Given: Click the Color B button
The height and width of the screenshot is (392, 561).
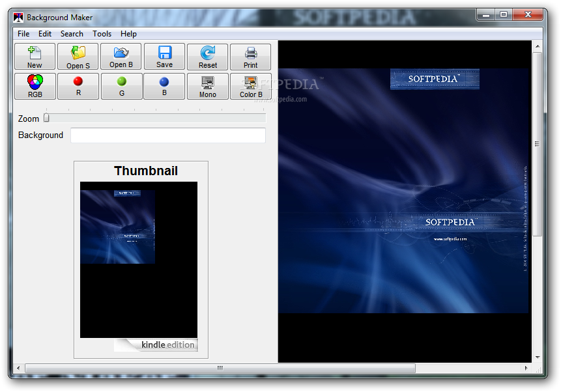Looking at the screenshot, I should 251,86.
